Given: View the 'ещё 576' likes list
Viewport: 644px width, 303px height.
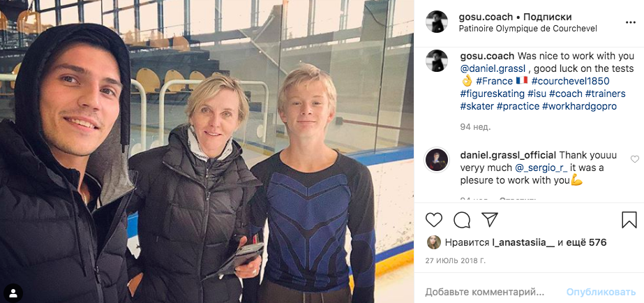Looking at the screenshot, I should point(587,242).
